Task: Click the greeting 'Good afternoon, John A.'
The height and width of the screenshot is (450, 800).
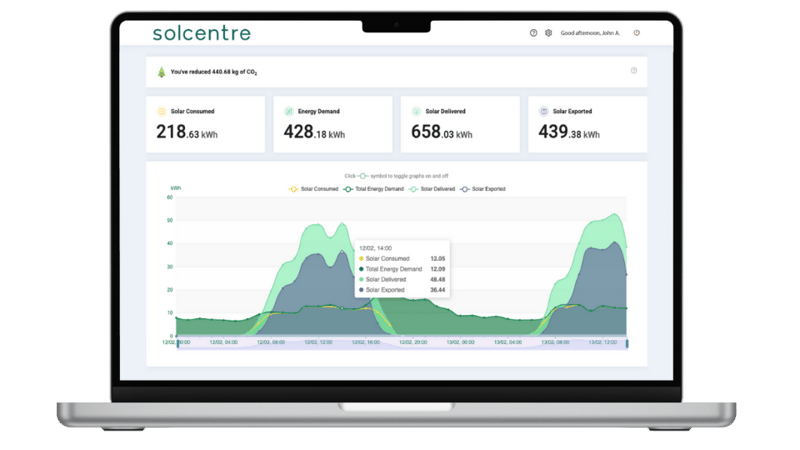Action: pos(590,33)
